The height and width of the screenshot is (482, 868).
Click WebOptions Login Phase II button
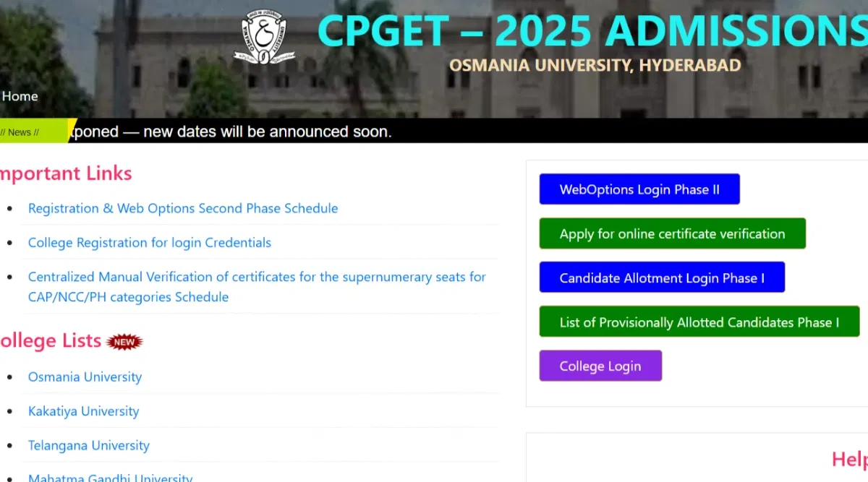(639, 189)
